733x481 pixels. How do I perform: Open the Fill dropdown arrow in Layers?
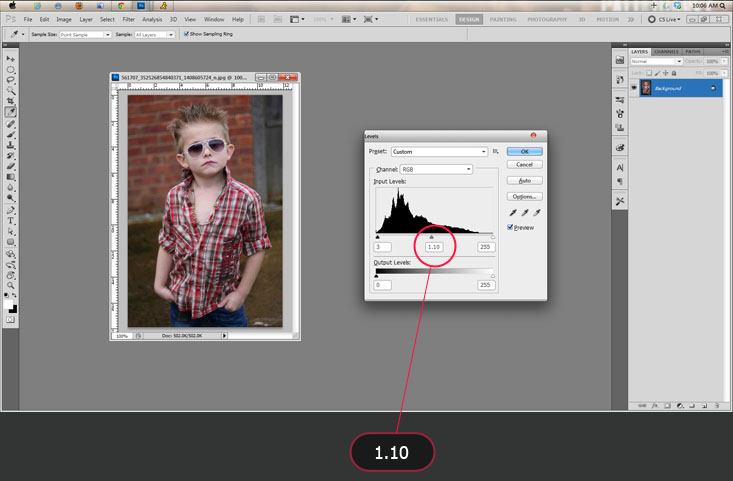(725, 73)
